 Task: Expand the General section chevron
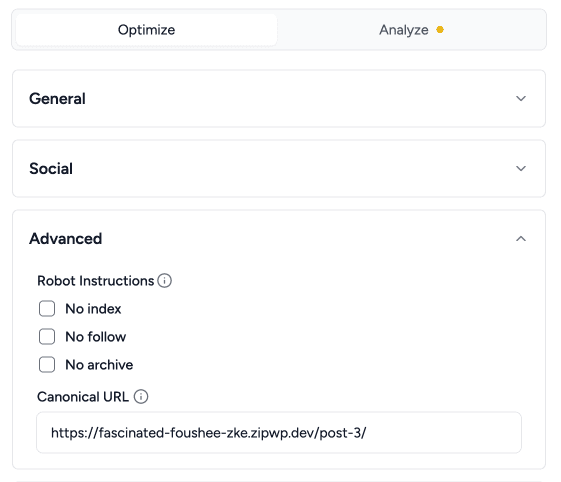pos(521,98)
